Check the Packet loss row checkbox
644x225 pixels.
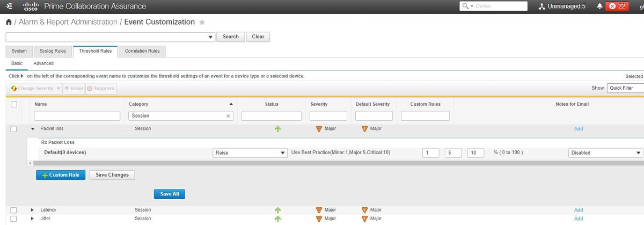pos(14,129)
